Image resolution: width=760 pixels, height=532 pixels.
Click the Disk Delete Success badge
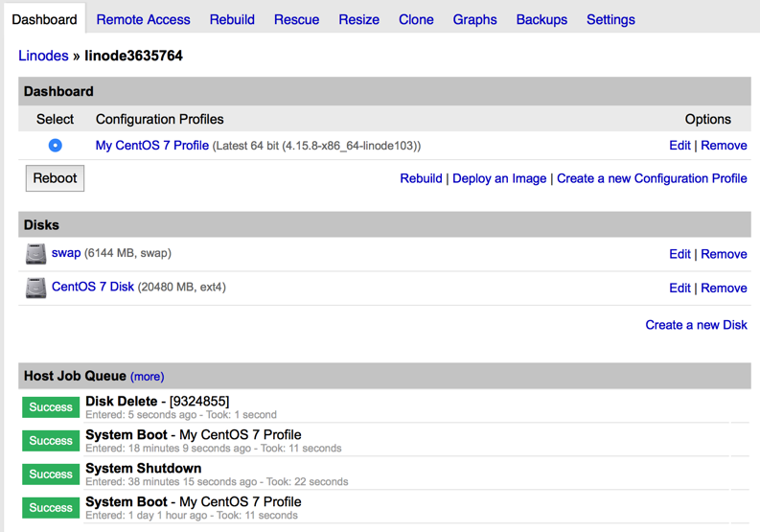click(x=51, y=407)
